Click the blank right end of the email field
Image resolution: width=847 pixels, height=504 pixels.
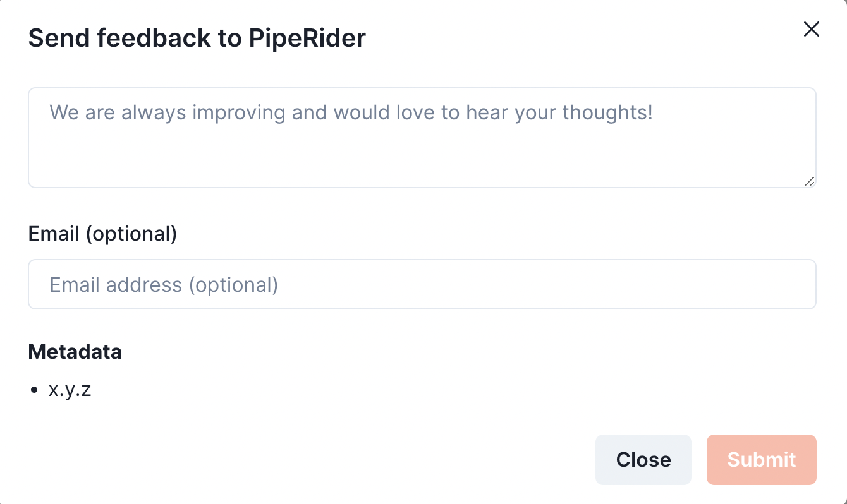pos(727,284)
